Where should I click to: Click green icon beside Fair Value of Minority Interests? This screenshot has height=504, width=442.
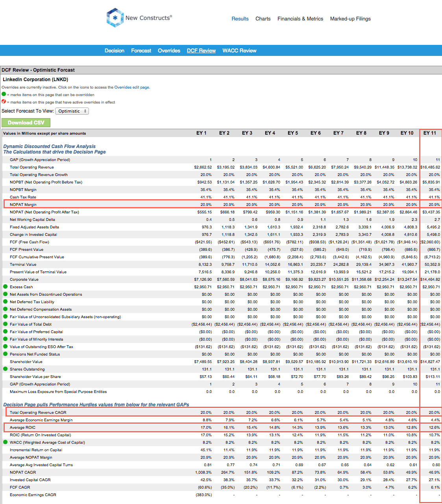tap(6, 339)
